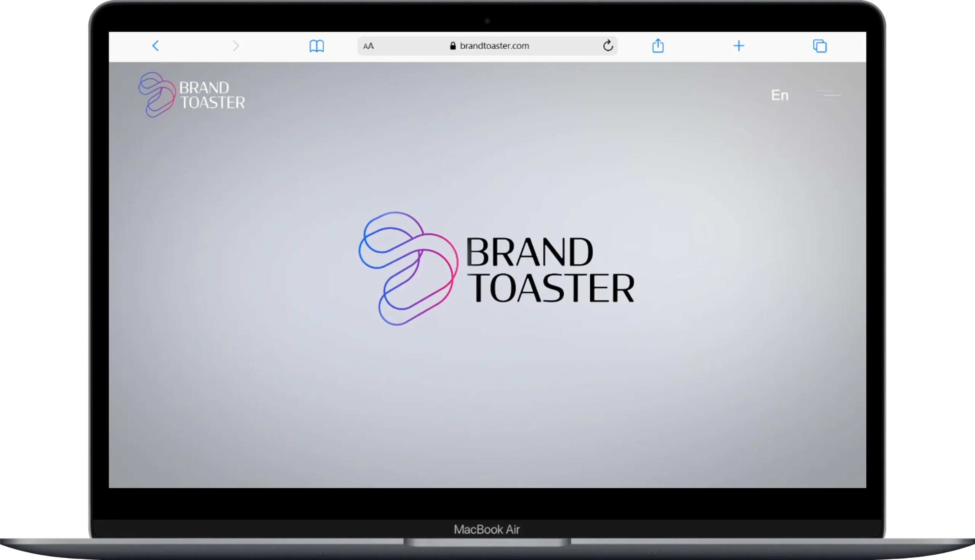Click the forward navigation arrow
975x560 pixels.
[x=236, y=46]
